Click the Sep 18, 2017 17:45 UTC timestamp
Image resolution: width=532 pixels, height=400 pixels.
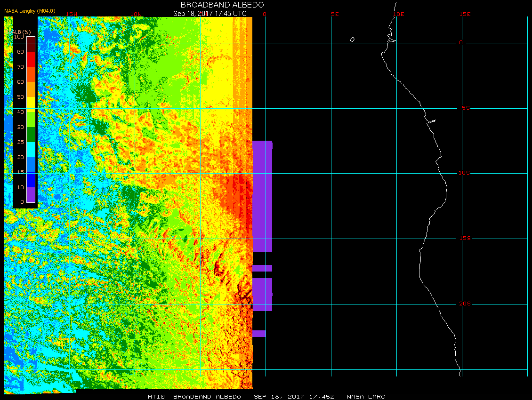click(x=210, y=13)
